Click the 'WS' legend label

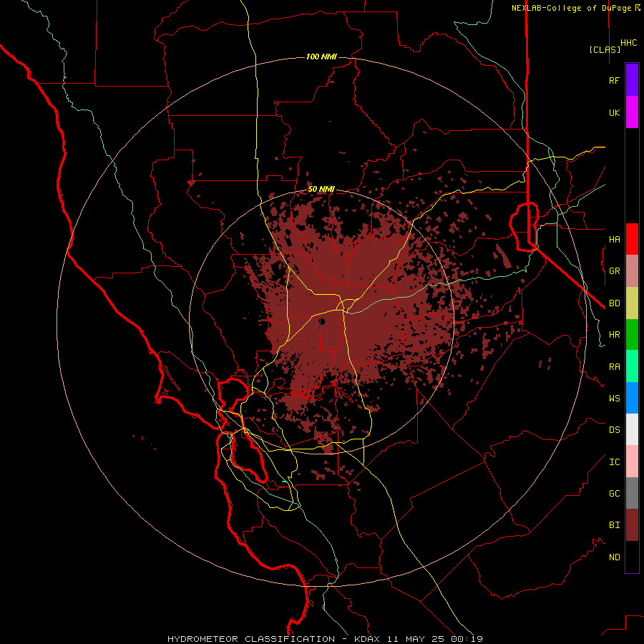point(614,399)
